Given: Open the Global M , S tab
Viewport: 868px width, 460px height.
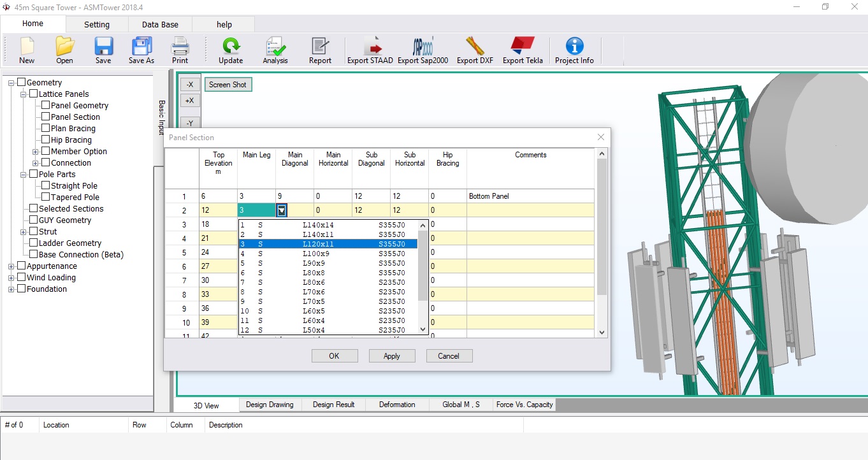Looking at the screenshot, I should pos(461,405).
